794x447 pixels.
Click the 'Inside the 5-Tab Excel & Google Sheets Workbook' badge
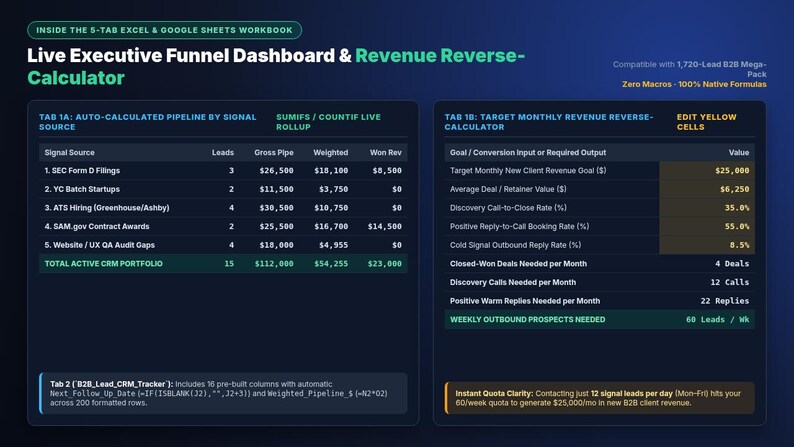coord(165,30)
